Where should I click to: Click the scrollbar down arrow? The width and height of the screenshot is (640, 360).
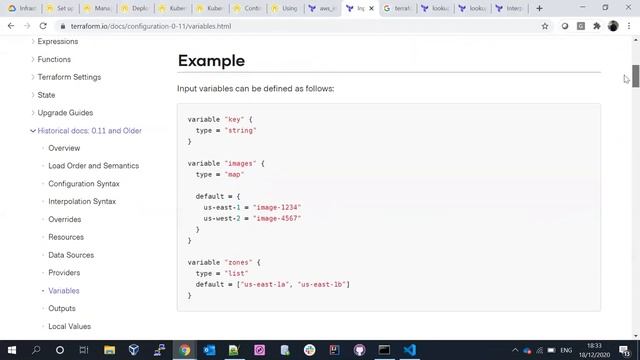(x=636, y=336)
